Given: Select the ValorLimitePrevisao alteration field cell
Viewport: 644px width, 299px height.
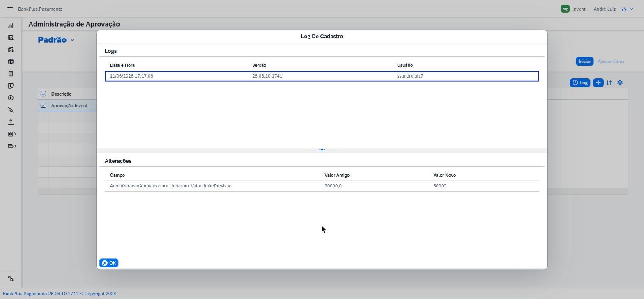Looking at the screenshot, I should pyautogui.click(x=170, y=186).
